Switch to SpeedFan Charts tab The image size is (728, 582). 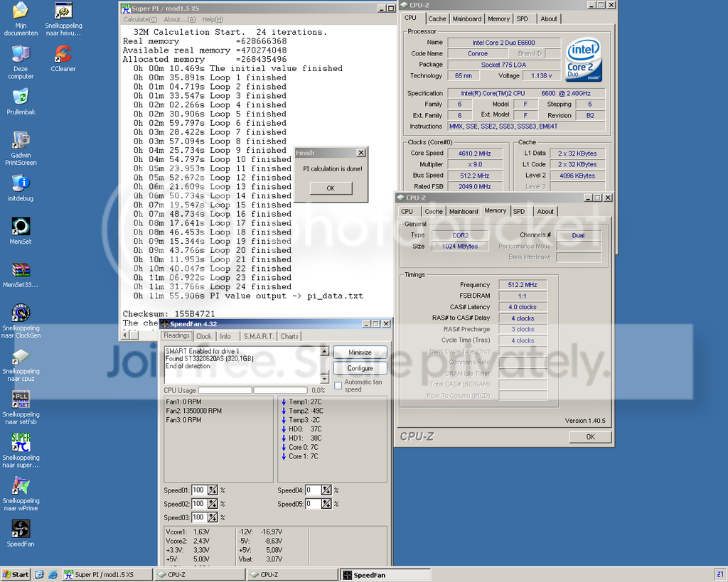click(x=289, y=336)
